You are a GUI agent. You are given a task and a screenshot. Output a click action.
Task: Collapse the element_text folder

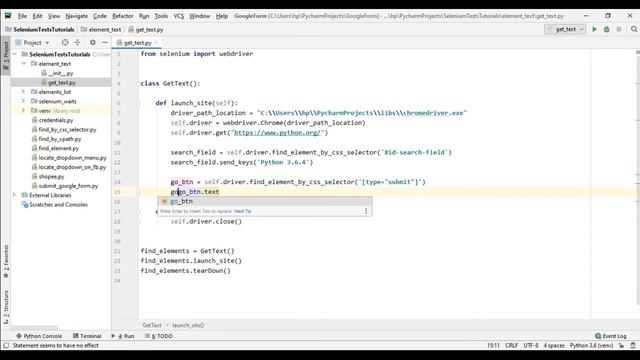pos(24,64)
